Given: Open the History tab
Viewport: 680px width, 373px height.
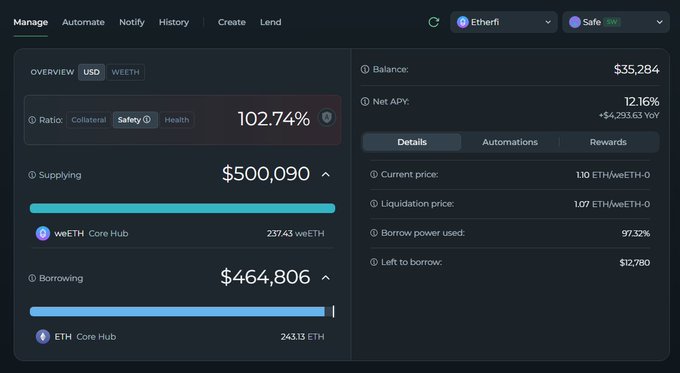Looking at the screenshot, I should (174, 22).
